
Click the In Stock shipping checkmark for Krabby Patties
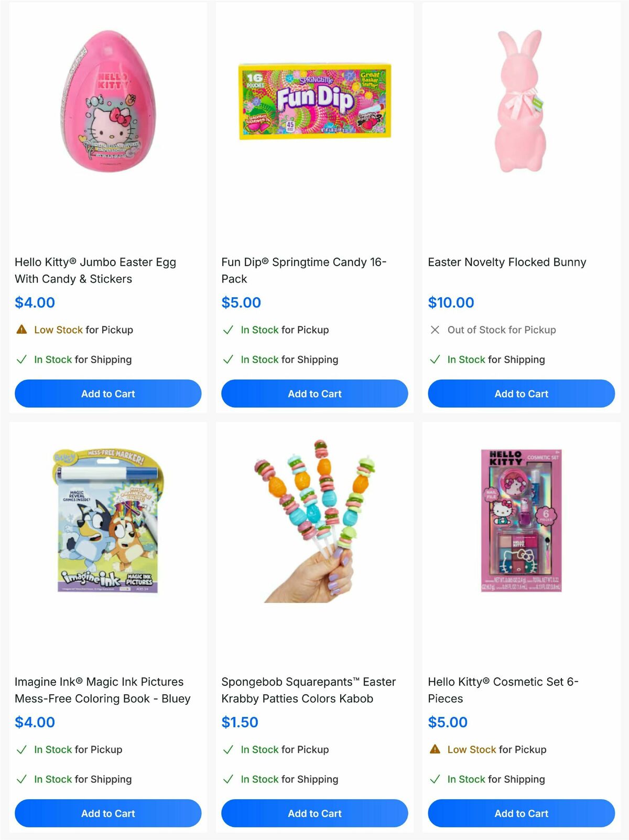click(229, 779)
